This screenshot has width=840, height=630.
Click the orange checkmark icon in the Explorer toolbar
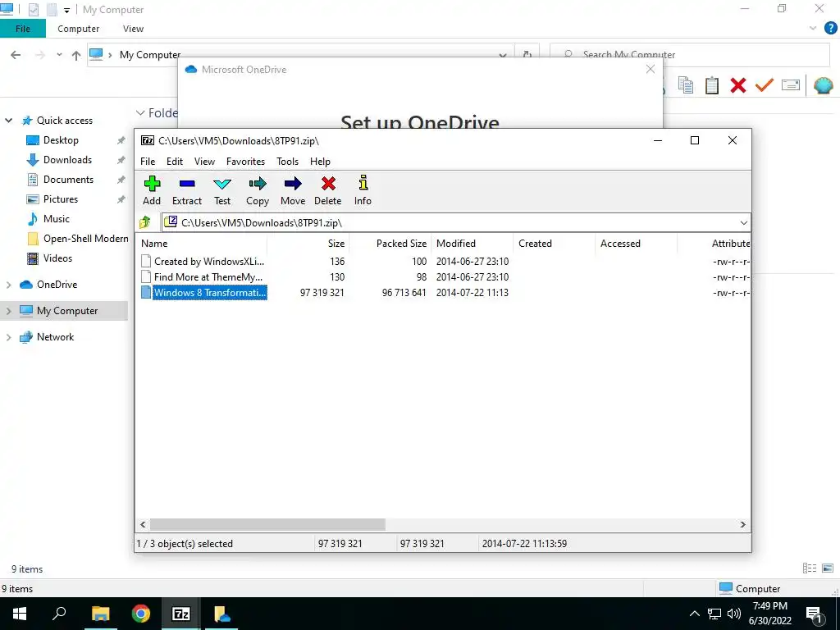point(765,85)
